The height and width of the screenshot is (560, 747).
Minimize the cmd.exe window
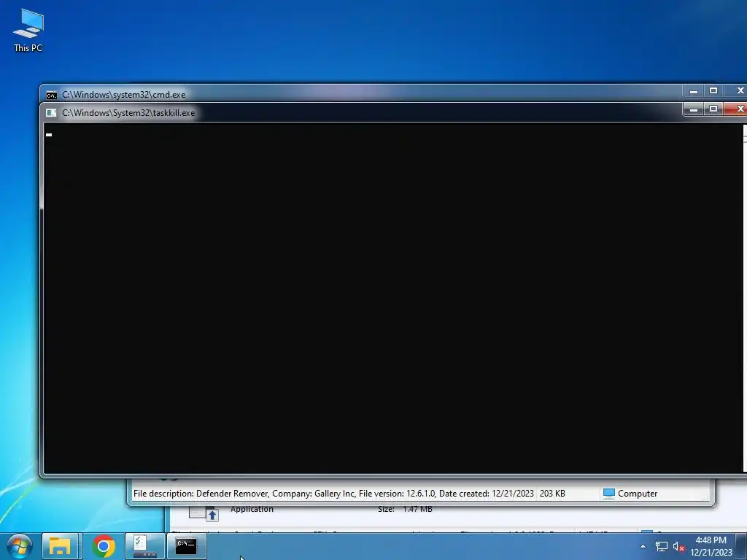694,90
